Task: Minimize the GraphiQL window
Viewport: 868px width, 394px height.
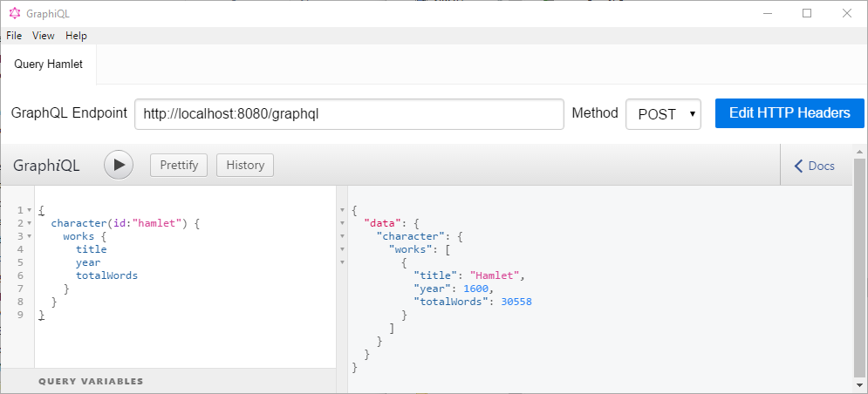Action: click(768, 13)
